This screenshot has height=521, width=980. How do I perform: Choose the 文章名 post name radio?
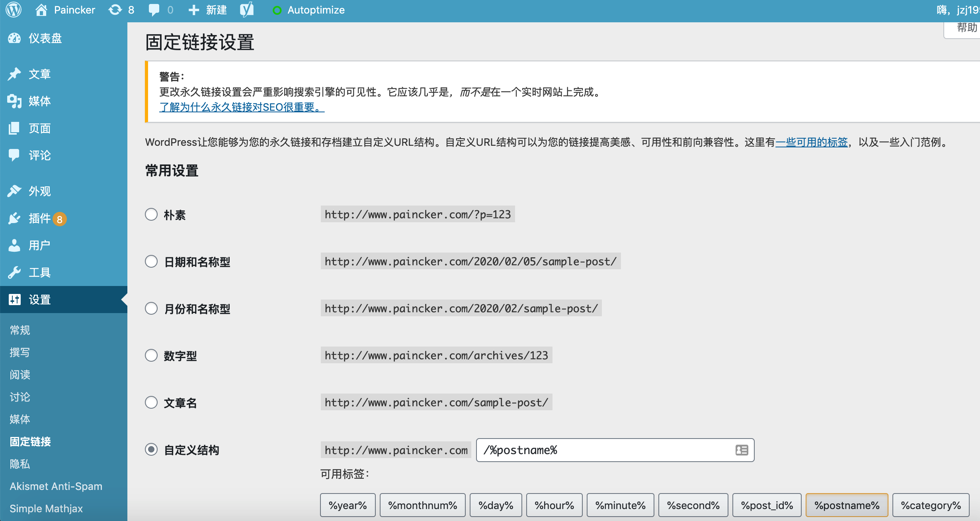click(x=151, y=402)
